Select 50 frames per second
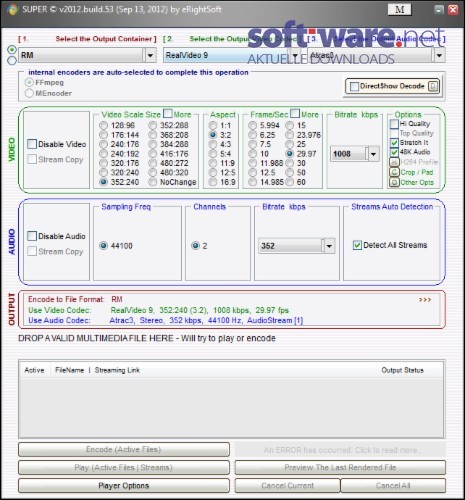This screenshot has width=465, height=500. coord(290,172)
